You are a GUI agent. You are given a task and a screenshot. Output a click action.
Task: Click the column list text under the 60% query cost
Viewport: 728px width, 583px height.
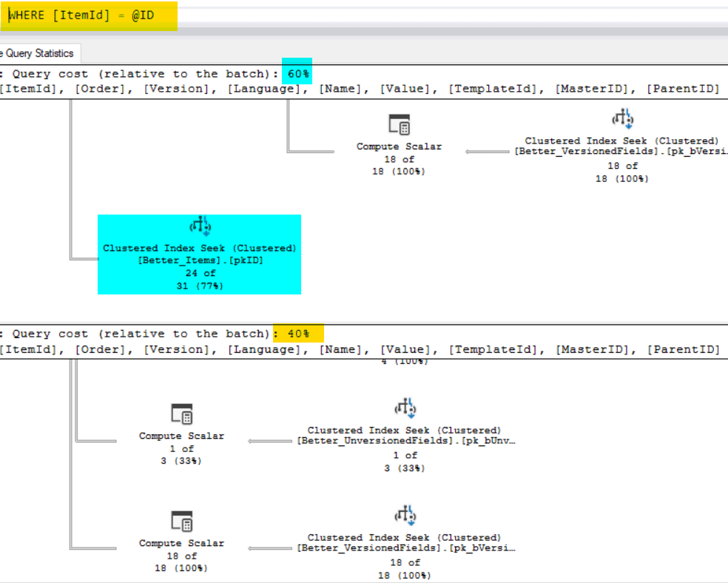[359, 89]
